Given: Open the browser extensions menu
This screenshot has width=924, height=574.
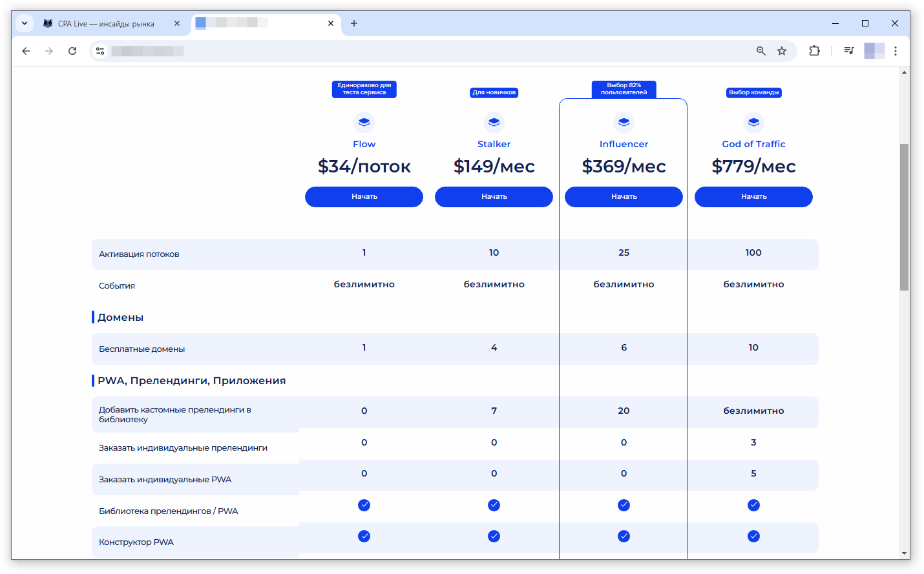Looking at the screenshot, I should [814, 51].
